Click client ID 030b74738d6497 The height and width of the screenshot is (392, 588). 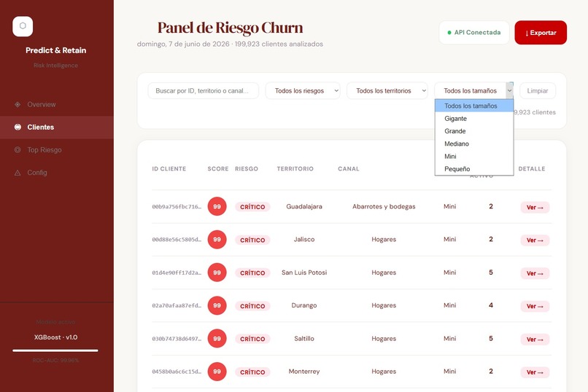pos(177,339)
